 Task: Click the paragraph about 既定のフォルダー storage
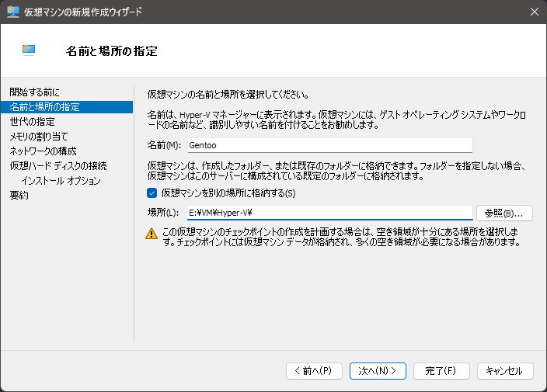click(x=336, y=171)
